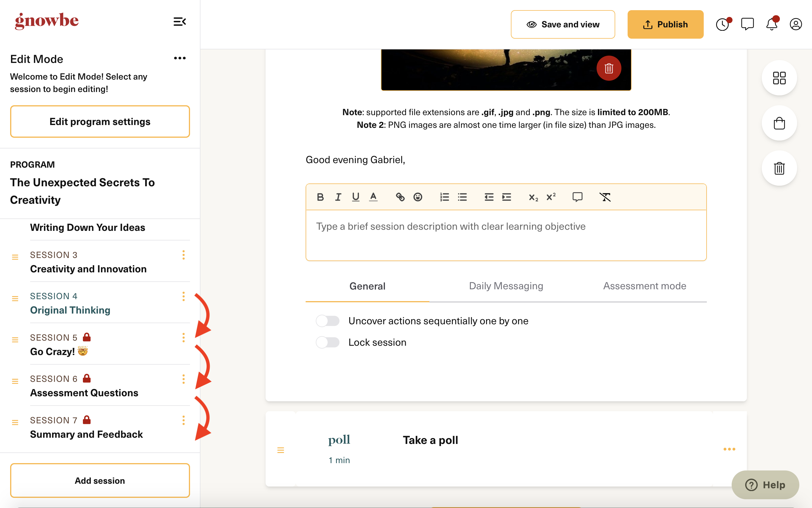Open Session 6 options menu

pyautogui.click(x=184, y=379)
